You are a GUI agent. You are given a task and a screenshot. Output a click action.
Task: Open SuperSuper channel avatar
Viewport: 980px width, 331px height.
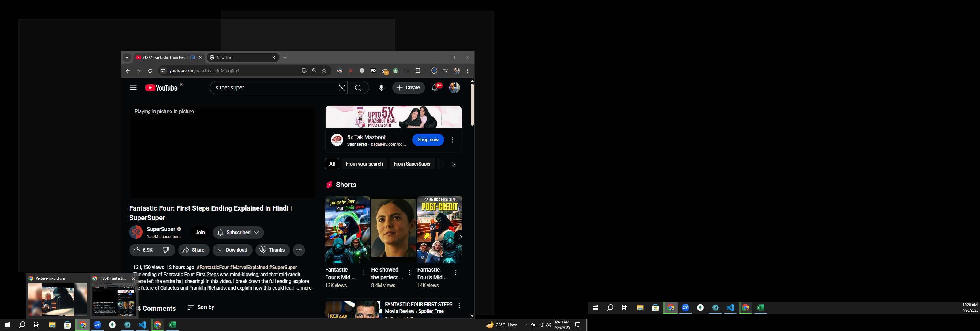(x=136, y=232)
